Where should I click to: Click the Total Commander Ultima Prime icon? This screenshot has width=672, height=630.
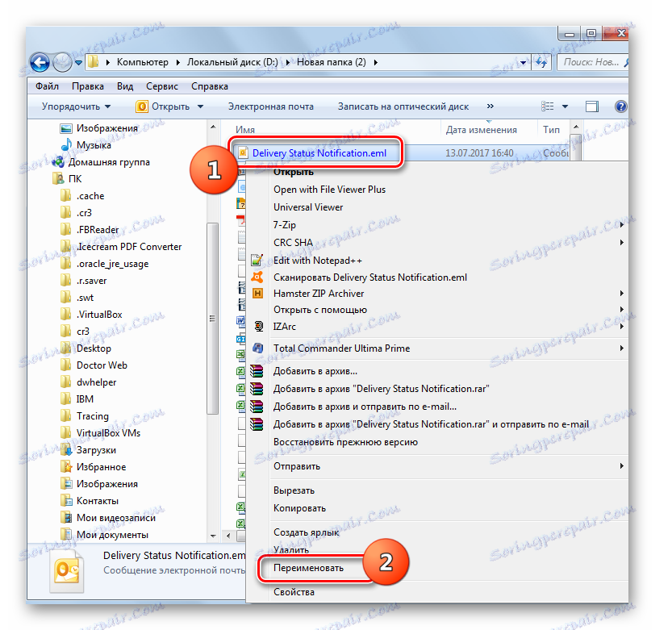point(257,348)
